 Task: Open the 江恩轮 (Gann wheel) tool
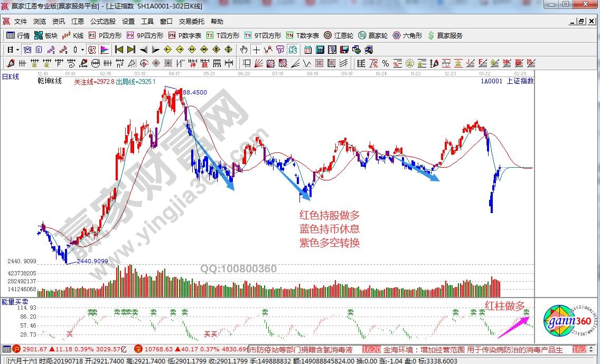point(339,35)
